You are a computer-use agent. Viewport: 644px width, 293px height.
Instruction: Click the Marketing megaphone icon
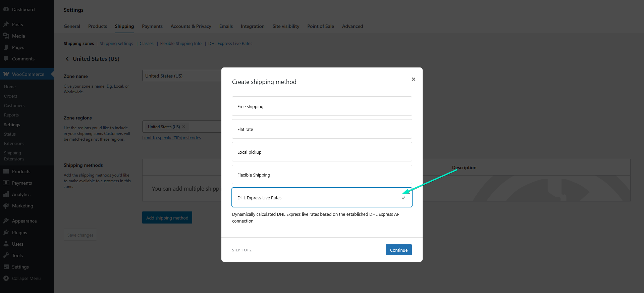tap(6, 206)
